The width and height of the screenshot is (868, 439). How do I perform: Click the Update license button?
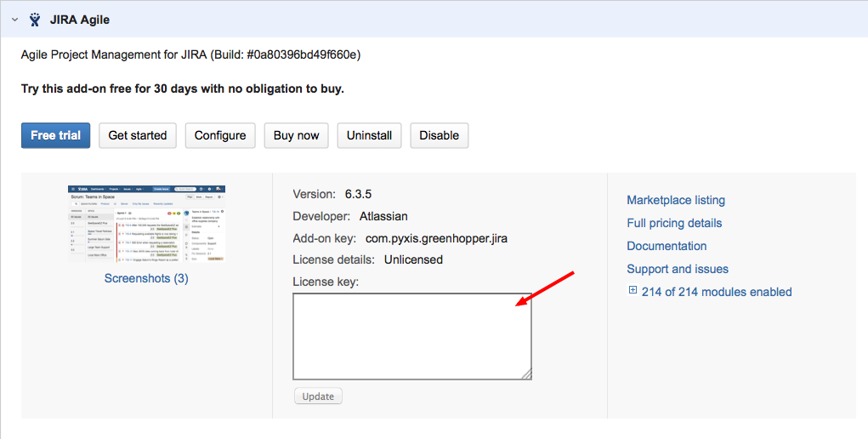(x=318, y=396)
